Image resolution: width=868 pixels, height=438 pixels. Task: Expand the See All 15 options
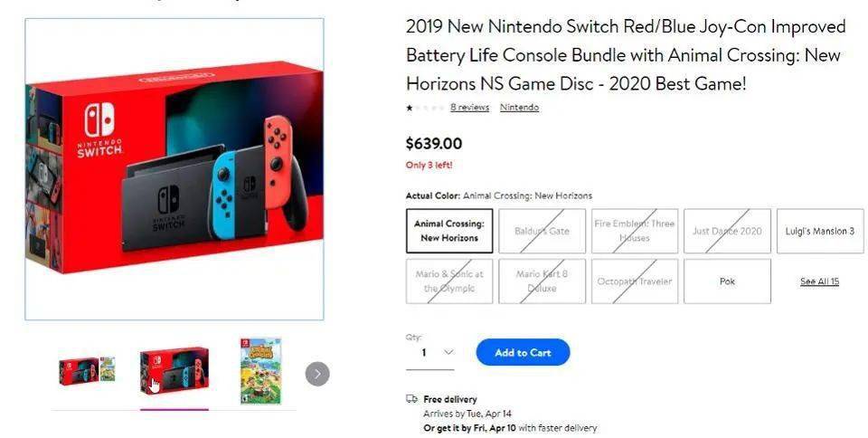click(819, 281)
